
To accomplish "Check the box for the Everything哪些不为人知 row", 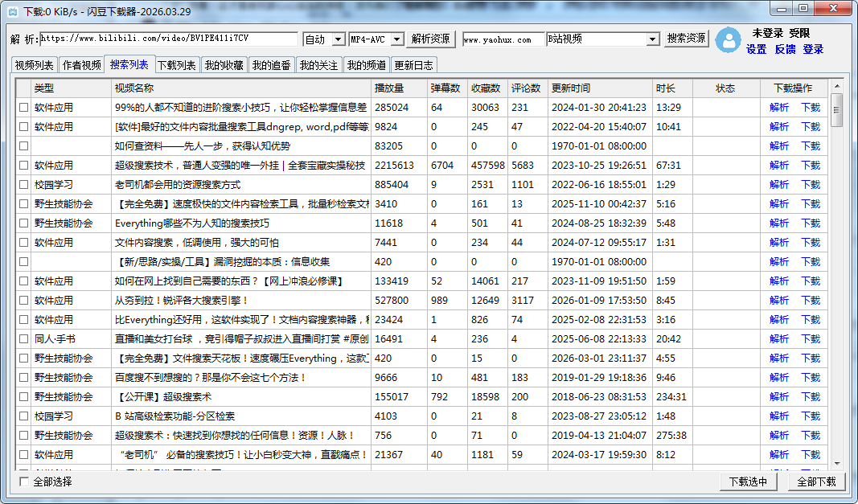I will (x=23, y=223).
